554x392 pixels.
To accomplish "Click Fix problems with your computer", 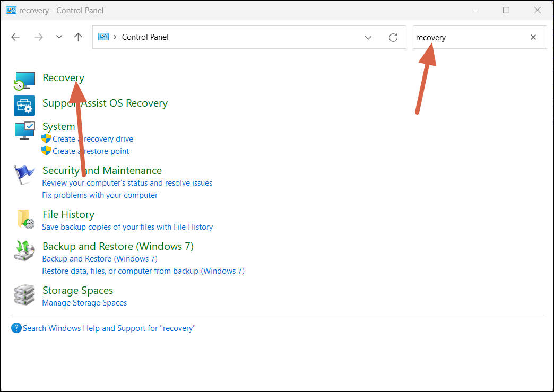I will (100, 195).
